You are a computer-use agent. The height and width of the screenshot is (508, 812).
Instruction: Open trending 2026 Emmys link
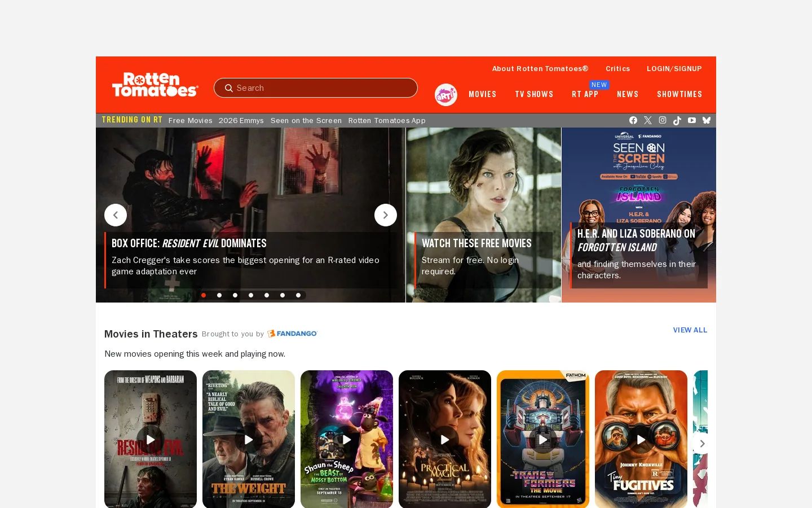(241, 121)
